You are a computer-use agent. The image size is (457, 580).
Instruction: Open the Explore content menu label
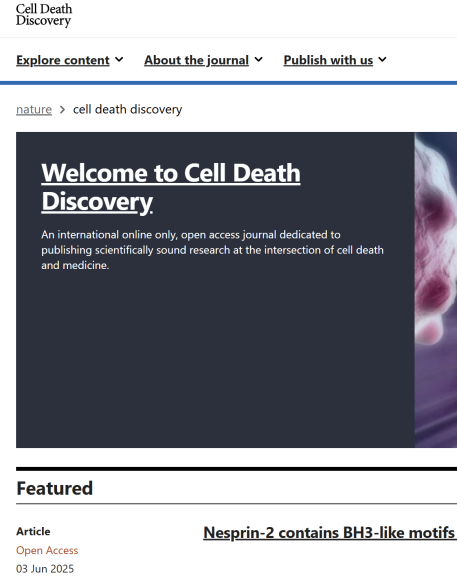63,60
